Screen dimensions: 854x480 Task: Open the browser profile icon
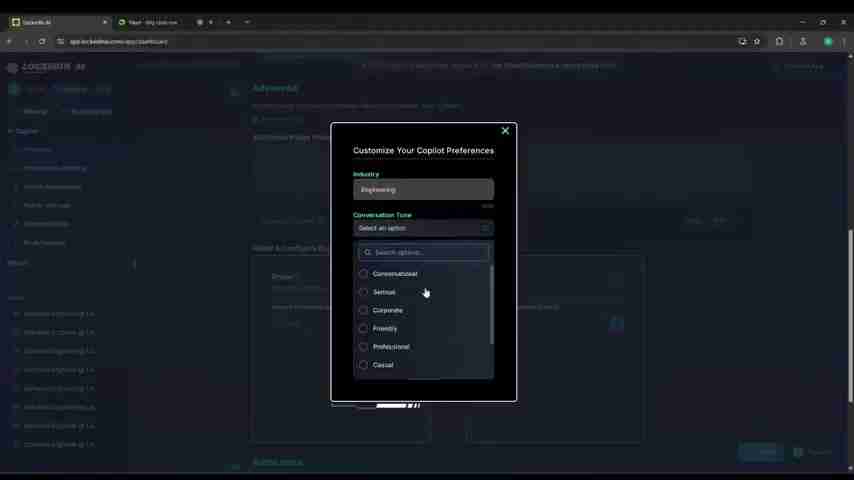[x=803, y=41]
